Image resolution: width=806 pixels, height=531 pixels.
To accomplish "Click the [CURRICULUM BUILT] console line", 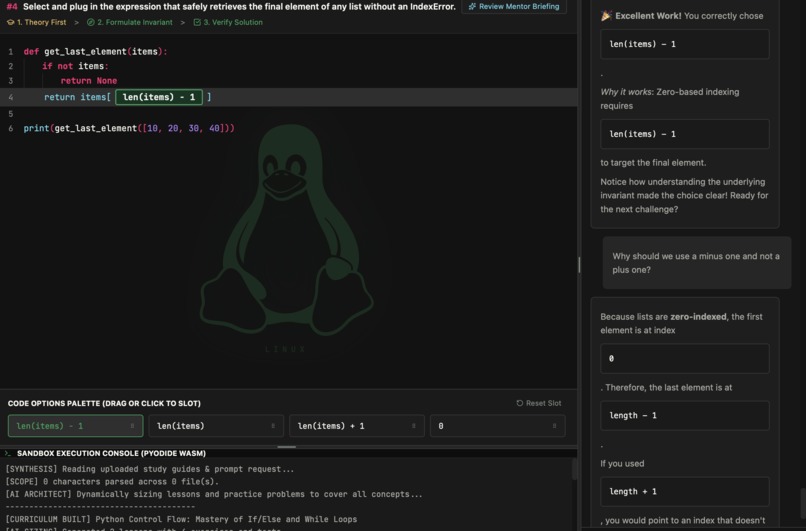I will point(181,519).
